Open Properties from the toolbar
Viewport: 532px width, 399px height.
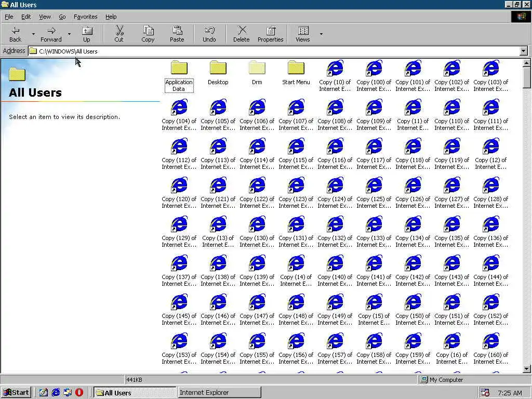coord(270,34)
